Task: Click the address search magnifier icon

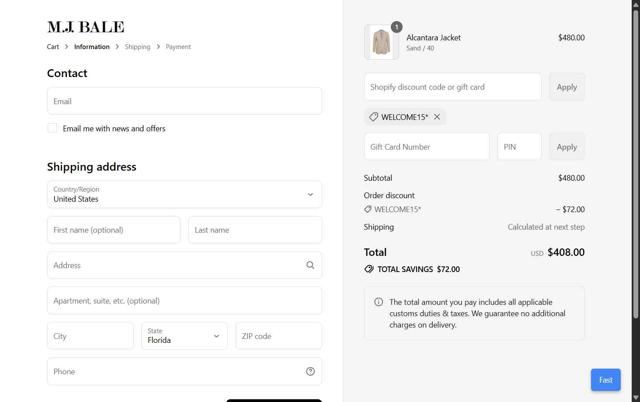Action: click(x=310, y=265)
